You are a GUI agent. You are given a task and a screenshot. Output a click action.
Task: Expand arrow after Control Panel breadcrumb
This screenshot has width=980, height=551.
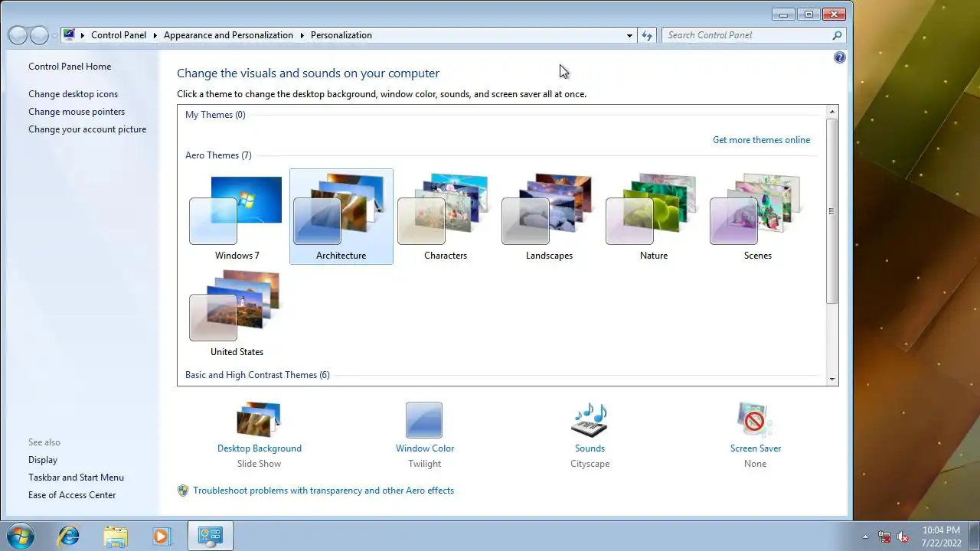[155, 35]
